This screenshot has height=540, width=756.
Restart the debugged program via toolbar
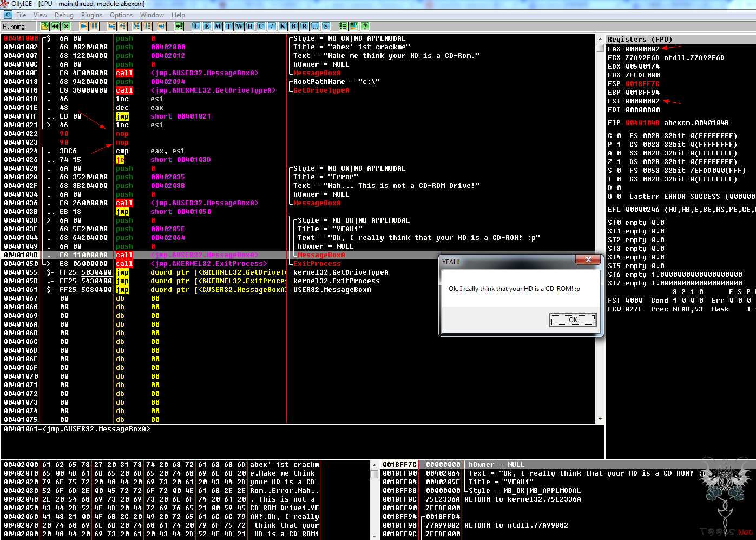point(55,26)
